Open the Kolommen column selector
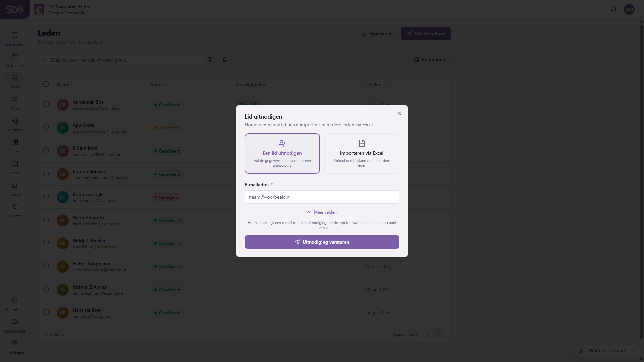This screenshot has width=644, height=362. pyautogui.click(x=430, y=60)
